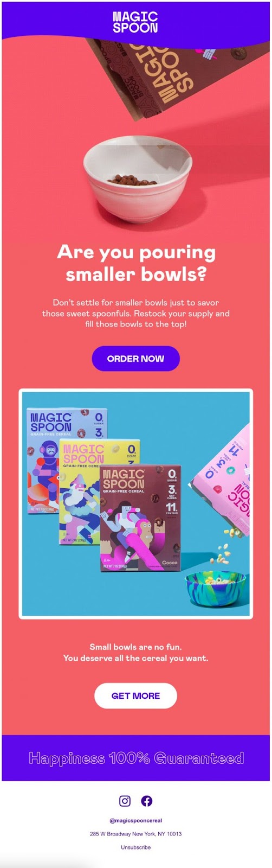Open the Facebook icon in footer
The width and height of the screenshot is (272, 868).
147,801
